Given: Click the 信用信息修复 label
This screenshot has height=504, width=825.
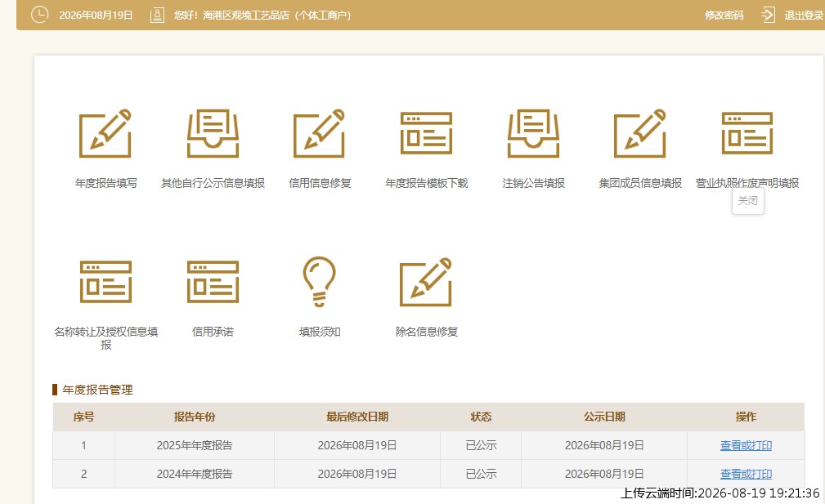Looking at the screenshot, I should [320, 183].
